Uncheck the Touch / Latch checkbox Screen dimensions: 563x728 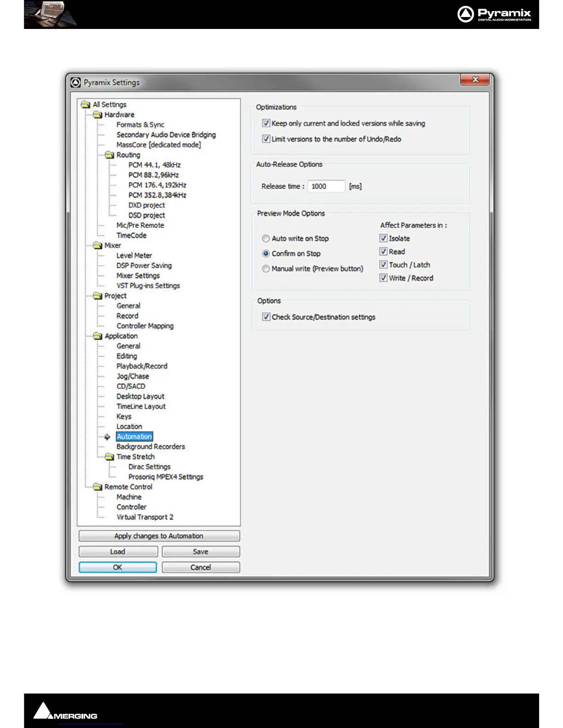point(383,265)
